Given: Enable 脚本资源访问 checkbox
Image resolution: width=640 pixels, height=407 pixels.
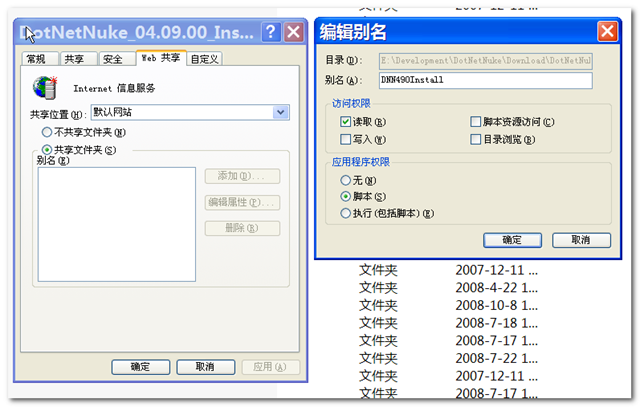Looking at the screenshot, I should (475, 122).
